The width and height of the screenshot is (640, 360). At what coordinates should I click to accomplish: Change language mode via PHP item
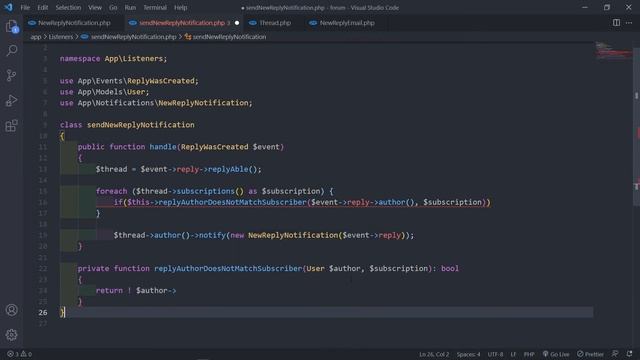[529, 354]
